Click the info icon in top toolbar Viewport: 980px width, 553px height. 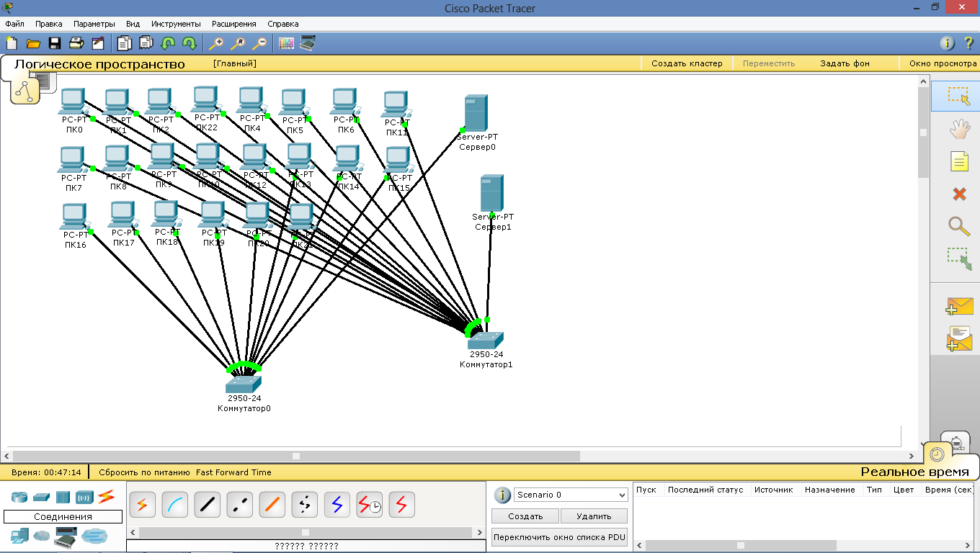[x=948, y=43]
